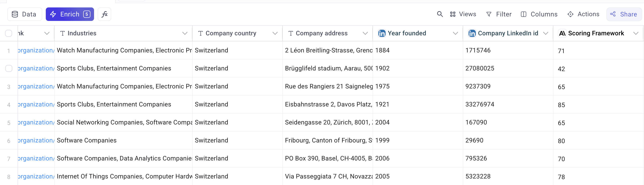Viewport: 644px width, 185px height.
Task: Click the database icon in the Data button
Action: pyautogui.click(x=15, y=14)
